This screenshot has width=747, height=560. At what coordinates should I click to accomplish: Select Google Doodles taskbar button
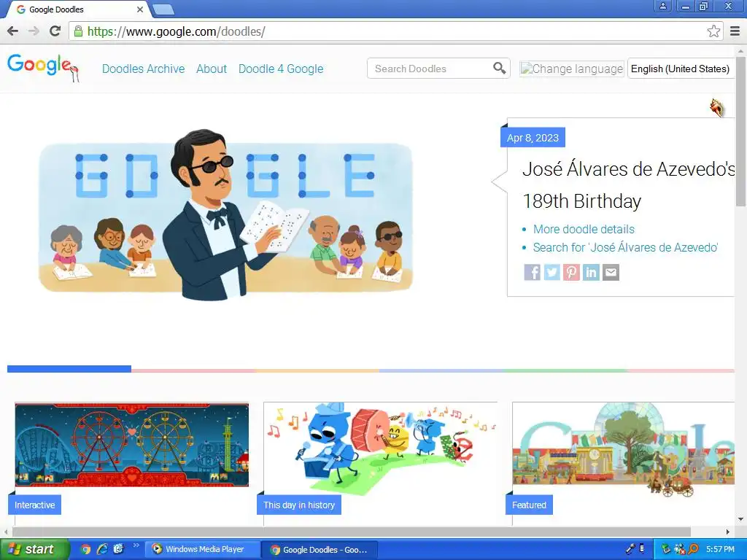pos(320,550)
